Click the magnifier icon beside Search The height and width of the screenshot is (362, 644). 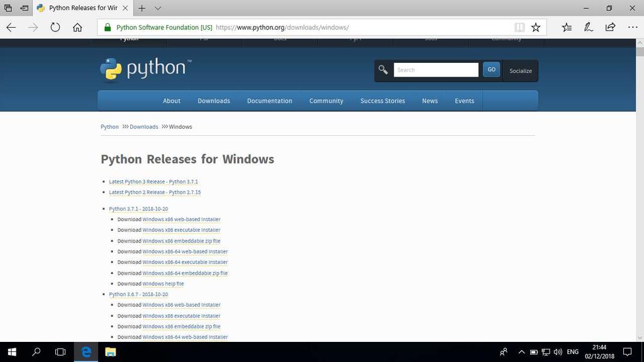383,70
